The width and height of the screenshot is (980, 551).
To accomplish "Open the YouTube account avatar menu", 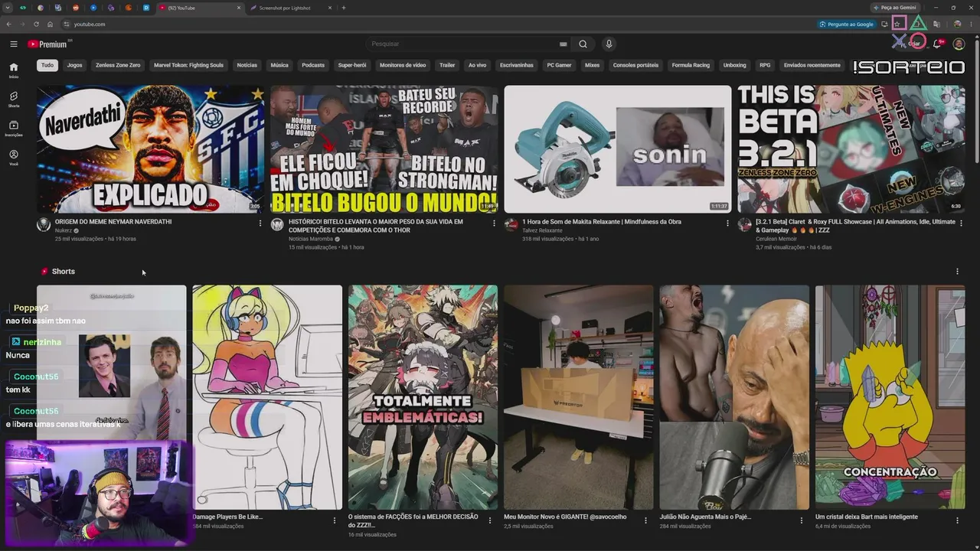I will pos(959,44).
